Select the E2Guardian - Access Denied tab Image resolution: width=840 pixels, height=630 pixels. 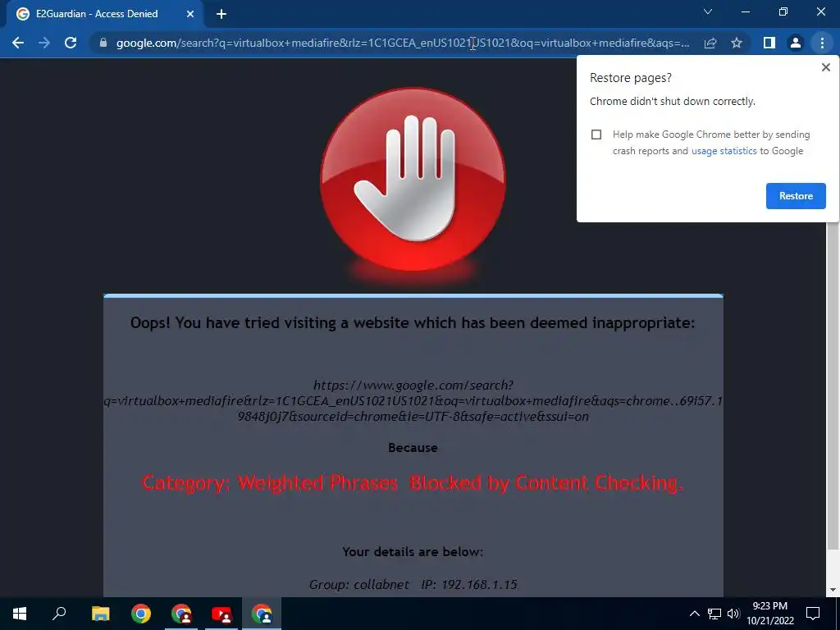(x=105, y=14)
